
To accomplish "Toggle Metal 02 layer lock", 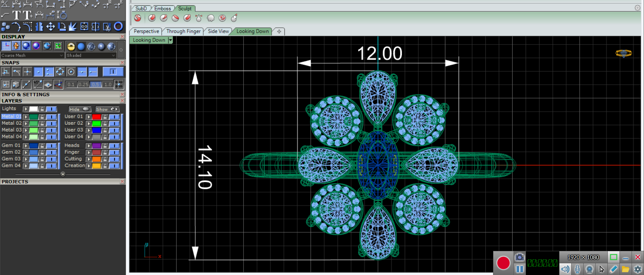I will pos(42,124).
